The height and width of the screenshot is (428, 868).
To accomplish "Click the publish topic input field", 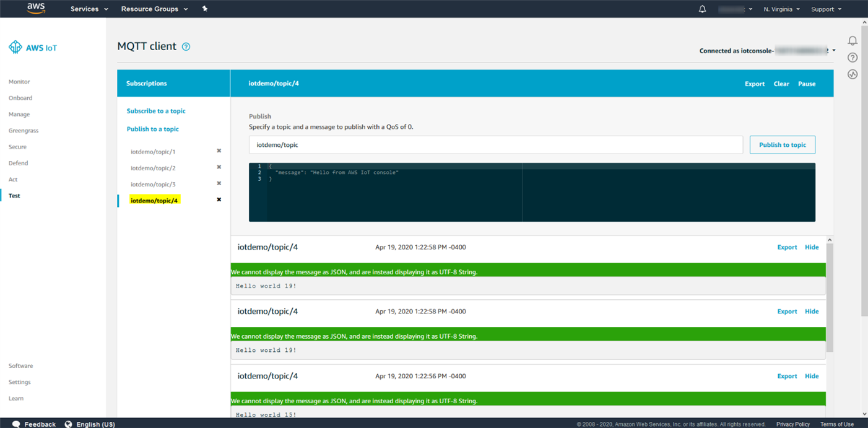I will tap(495, 145).
